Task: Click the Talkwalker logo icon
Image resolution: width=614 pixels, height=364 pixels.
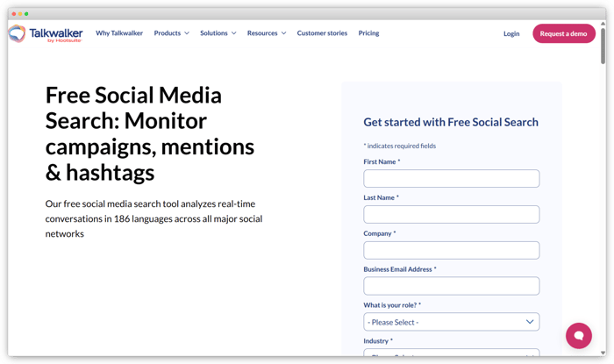Action: click(x=17, y=33)
